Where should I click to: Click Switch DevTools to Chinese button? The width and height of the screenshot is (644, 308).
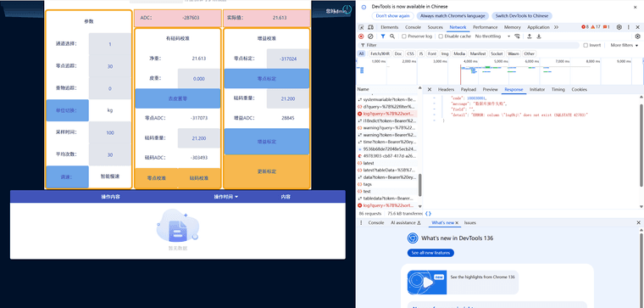[x=522, y=15]
